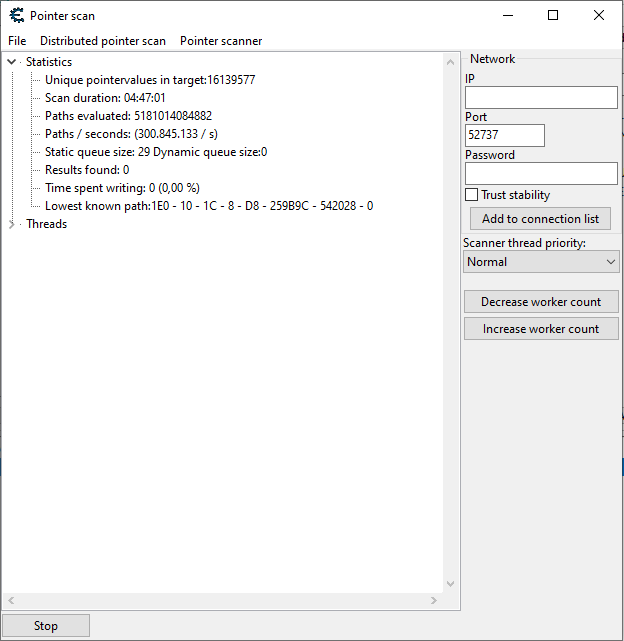Select the Paths evaluated row
The image size is (624, 641).
pyautogui.click(x=128, y=116)
